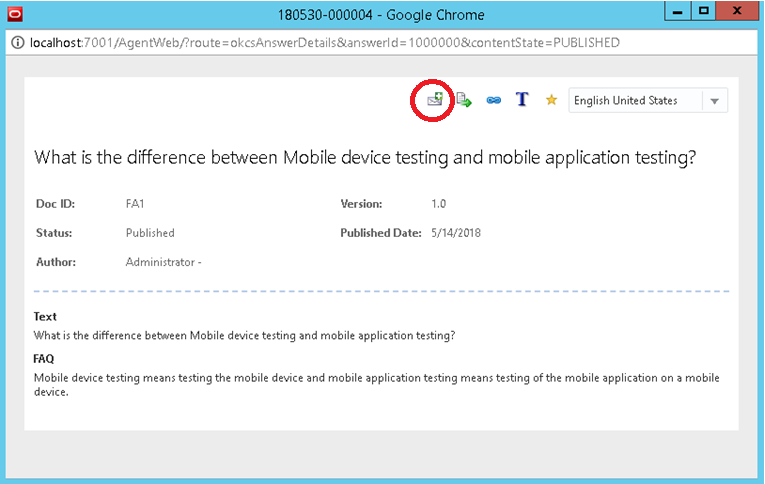765x484 pixels.
Task: Click the site info icon in address bar
Action: coord(18,43)
